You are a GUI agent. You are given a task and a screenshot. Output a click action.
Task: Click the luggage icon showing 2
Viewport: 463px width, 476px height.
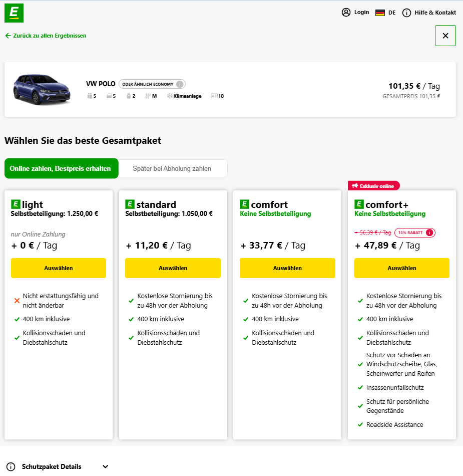click(129, 96)
